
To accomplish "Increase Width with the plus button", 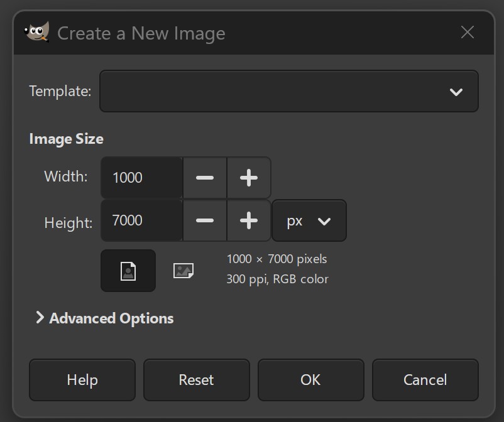I will tap(249, 178).
